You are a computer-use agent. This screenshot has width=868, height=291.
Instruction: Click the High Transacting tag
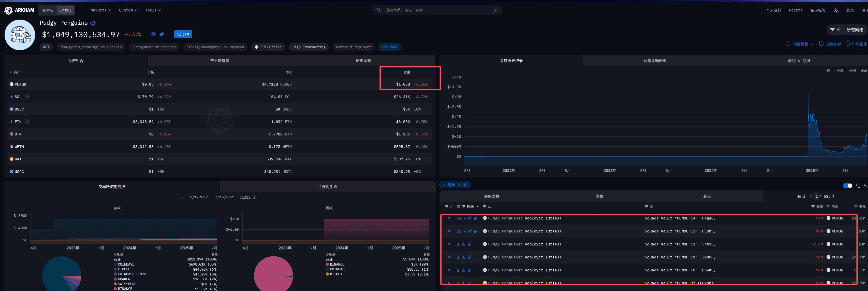(309, 47)
